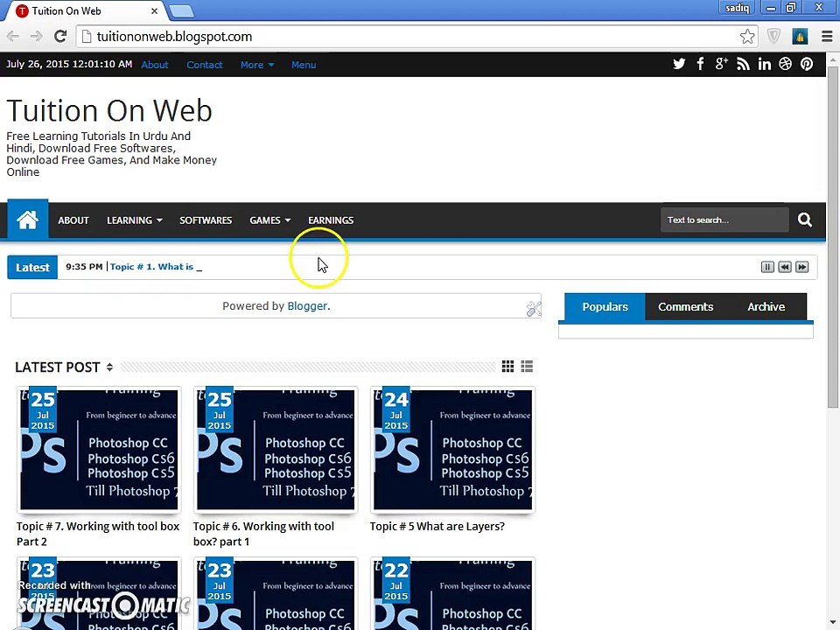Expand the More dropdown in top bar

pos(257,65)
